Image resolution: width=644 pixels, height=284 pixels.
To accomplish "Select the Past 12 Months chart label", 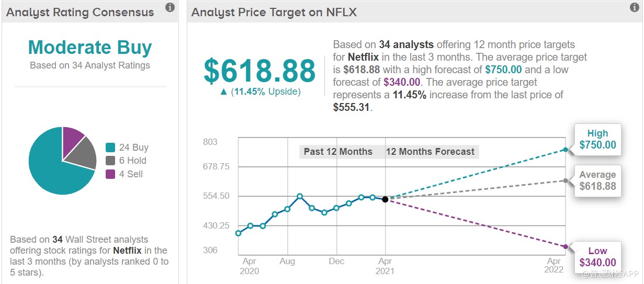I will 338,152.
